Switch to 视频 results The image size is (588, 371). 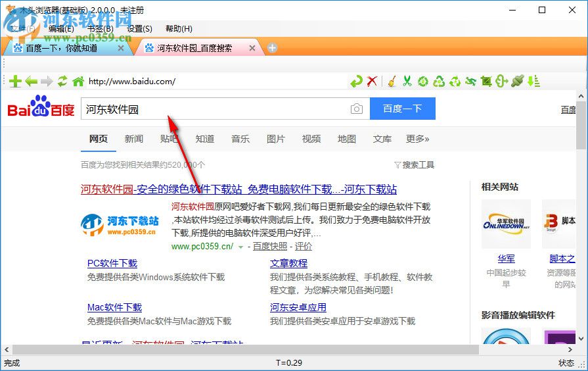point(311,139)
